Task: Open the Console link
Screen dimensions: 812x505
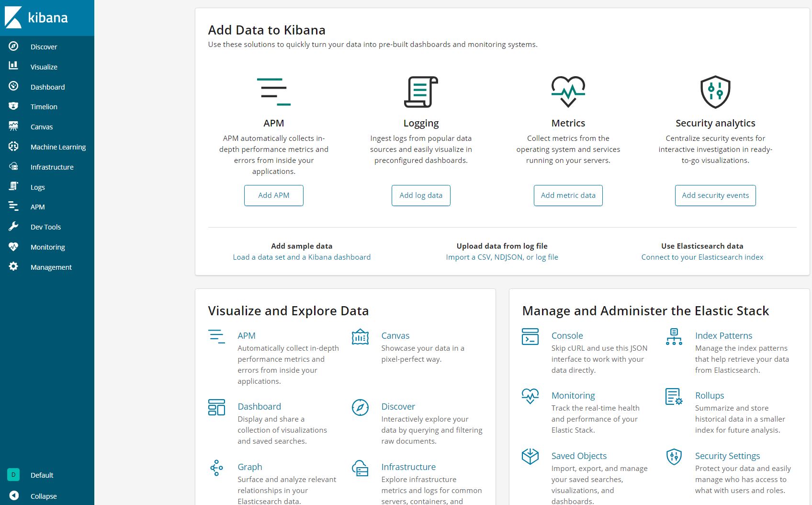Action: click(x=567, y=335)
